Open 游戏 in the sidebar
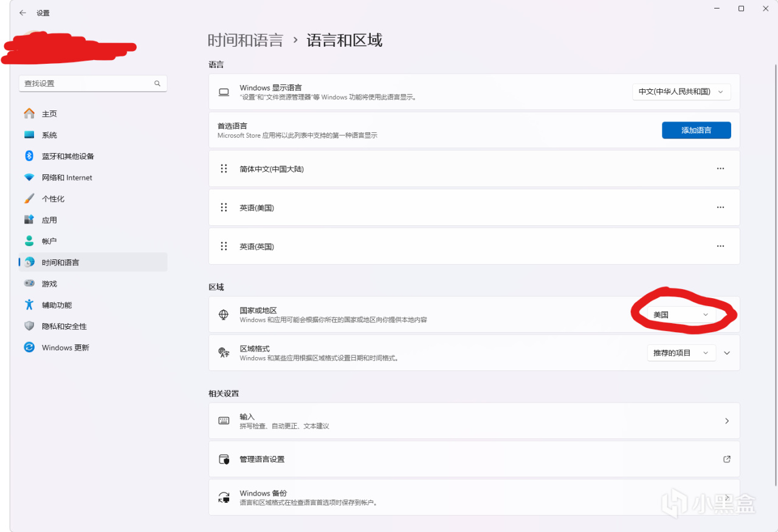This screenshot has width=778, height=532. (x=93, y=284)
